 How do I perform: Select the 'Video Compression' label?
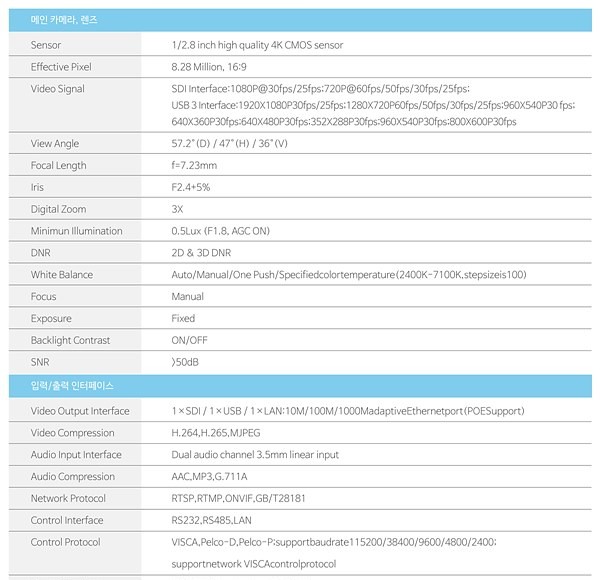[x=72, y=433]
